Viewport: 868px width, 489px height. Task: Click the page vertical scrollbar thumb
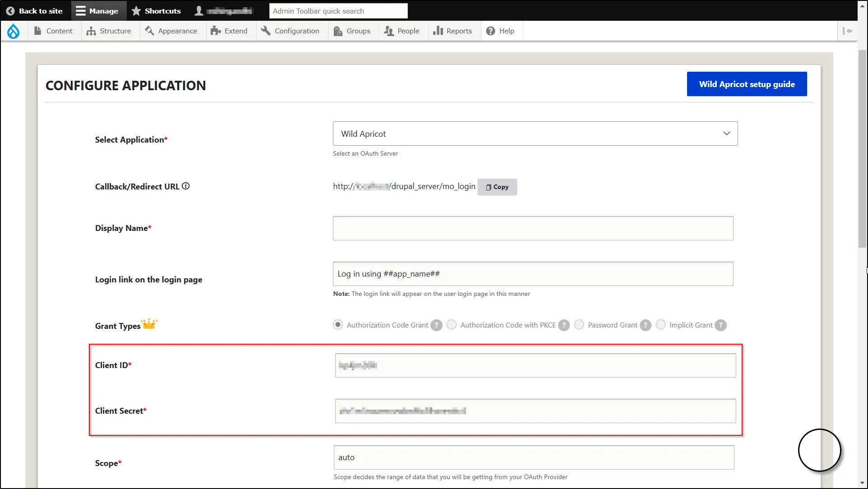(x=862, y=149)
